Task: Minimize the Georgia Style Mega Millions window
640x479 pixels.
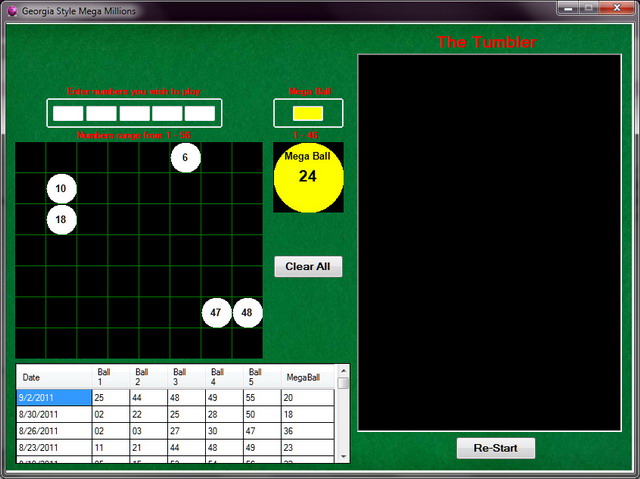Action: point(568,8)
